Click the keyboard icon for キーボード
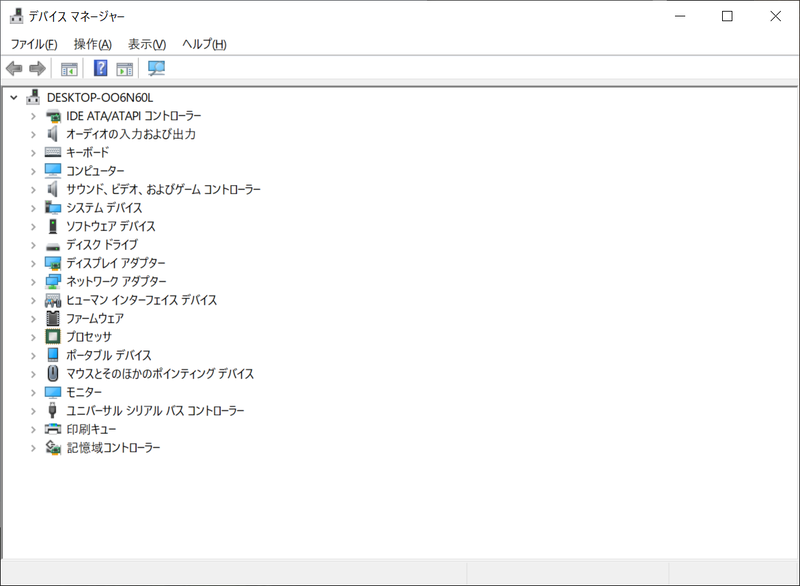This screenshot has height=586, width=800. (x=53, y=152)
